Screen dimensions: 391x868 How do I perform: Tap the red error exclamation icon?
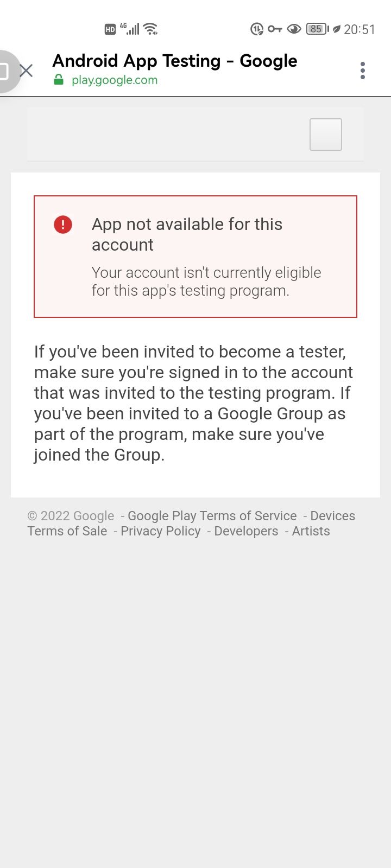63,225
